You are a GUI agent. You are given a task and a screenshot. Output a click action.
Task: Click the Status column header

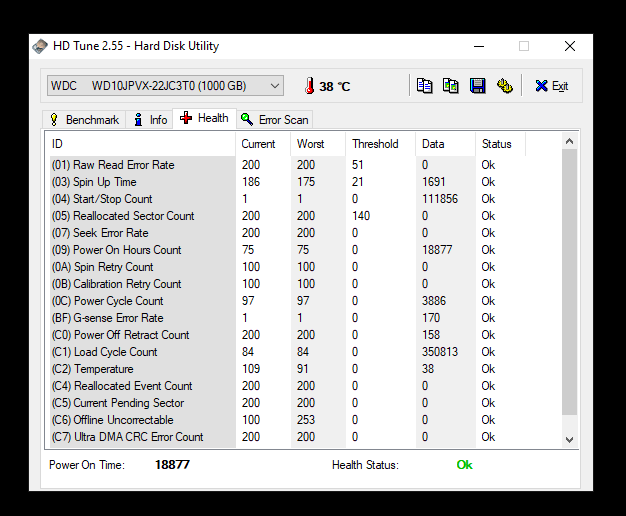pos(501,144)
